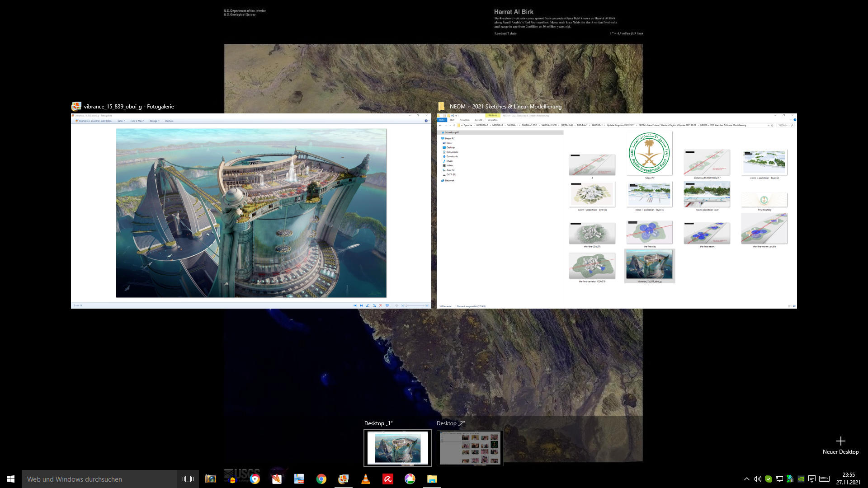This screenshot has height=488, width=868.
Task: Switch to the NEOM + 2021 Sketches Explorer window
Action: (x=617, y=211)
